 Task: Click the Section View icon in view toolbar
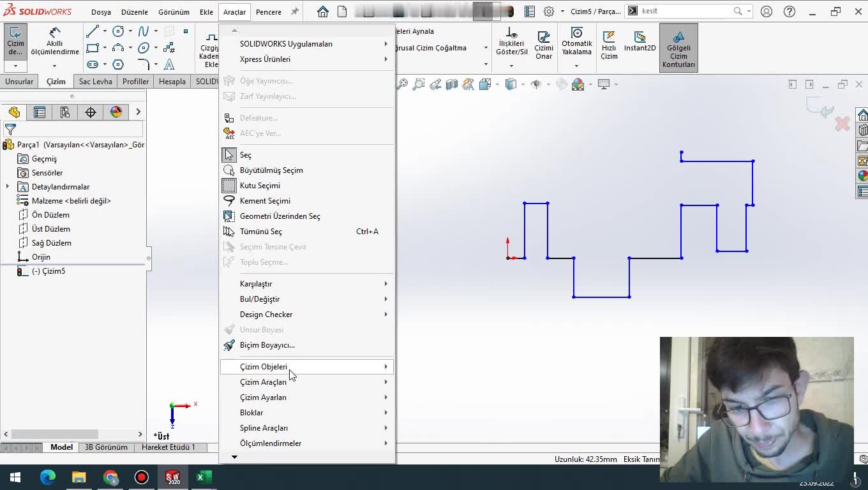452,84
